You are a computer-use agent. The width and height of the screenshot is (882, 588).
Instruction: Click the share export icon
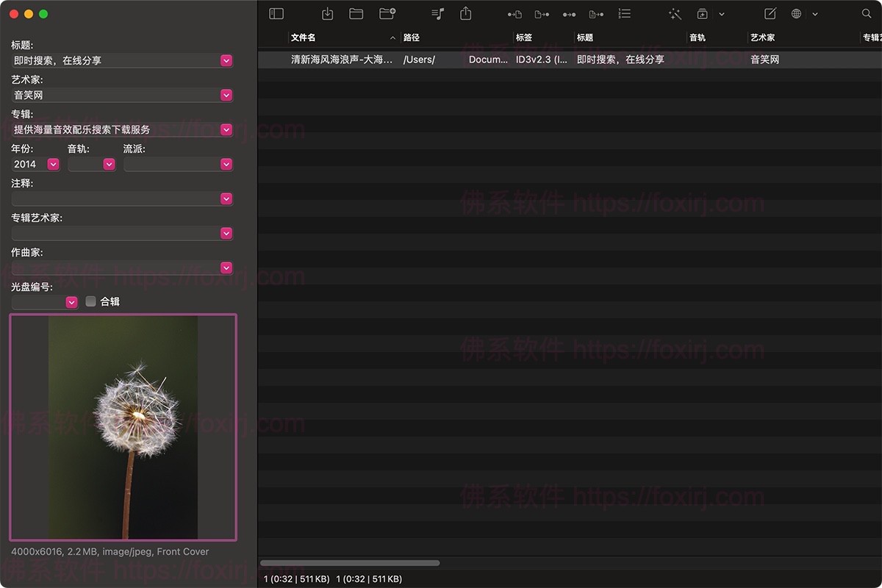(465, 13)
